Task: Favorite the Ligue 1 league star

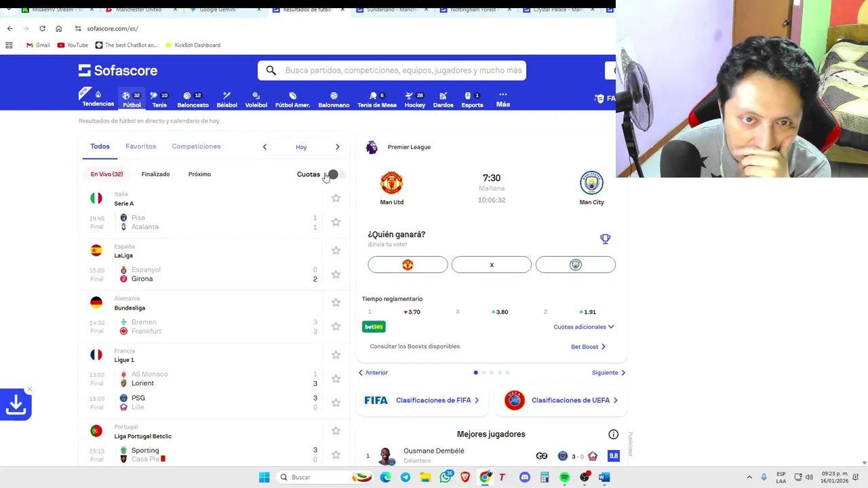Action: (336, 355)
